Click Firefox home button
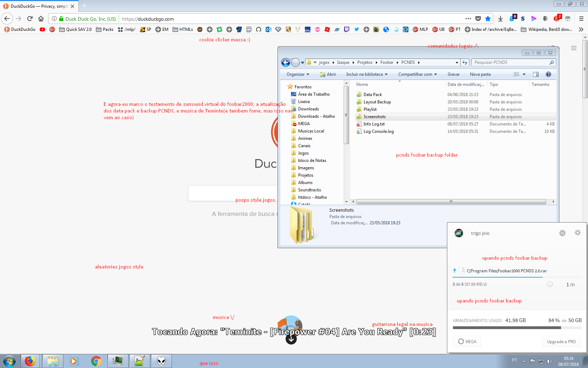The height and width of the screenshot is (368, 588). (41, 19)
